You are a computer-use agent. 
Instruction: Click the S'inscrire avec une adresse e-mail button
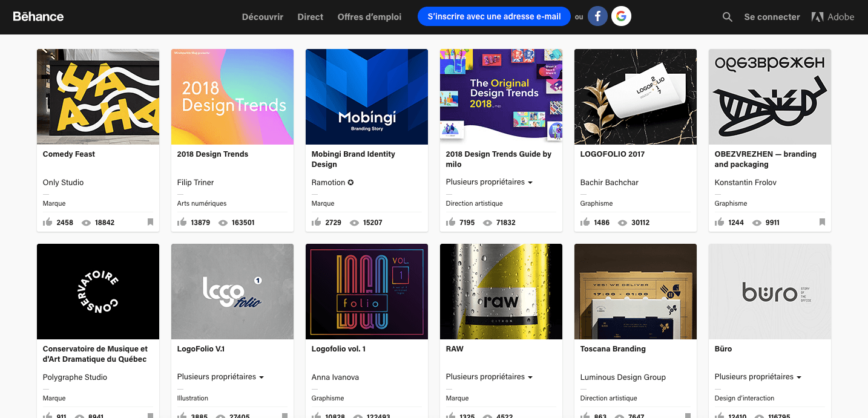(494, 16)
